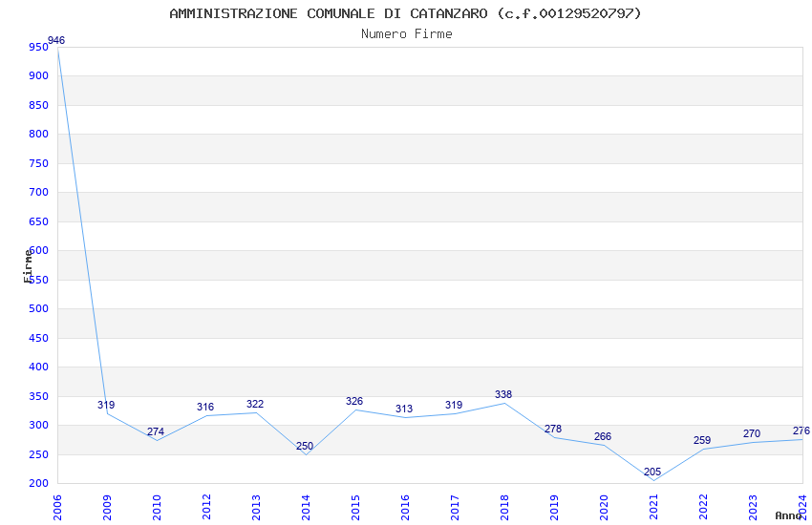Click the 274 data label for 2010
The height and width of the screenshot is (525, 812).
click(x=156, y=431)
